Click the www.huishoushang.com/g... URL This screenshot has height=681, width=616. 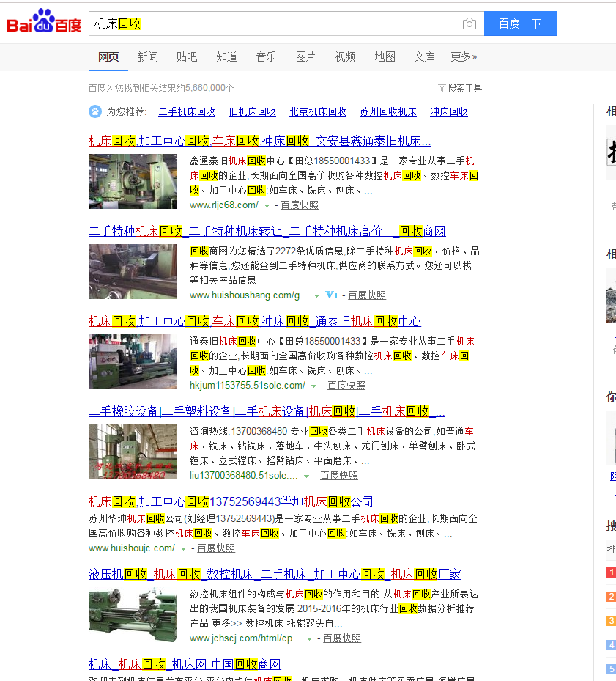[249, 295]
